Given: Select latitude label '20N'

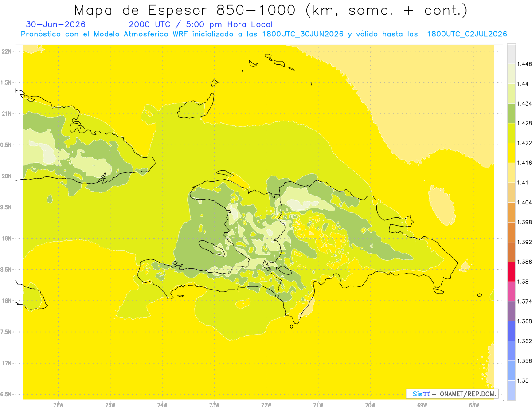Looking at the screenshot, I should coord(7,176).
